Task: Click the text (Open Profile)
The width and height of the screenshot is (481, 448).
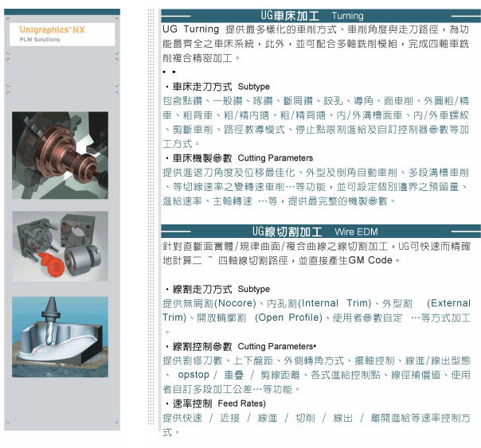Action: point(288,317)
